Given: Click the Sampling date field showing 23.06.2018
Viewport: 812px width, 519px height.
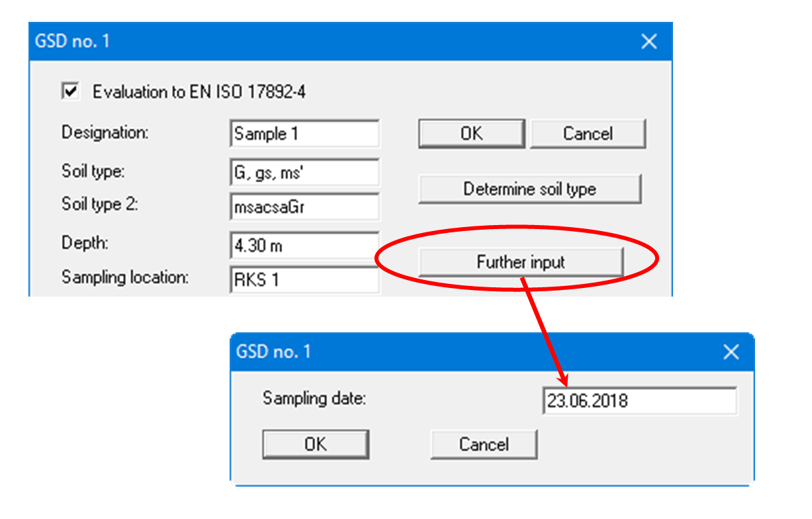Looking at the screenshot, I should point(639,401).
